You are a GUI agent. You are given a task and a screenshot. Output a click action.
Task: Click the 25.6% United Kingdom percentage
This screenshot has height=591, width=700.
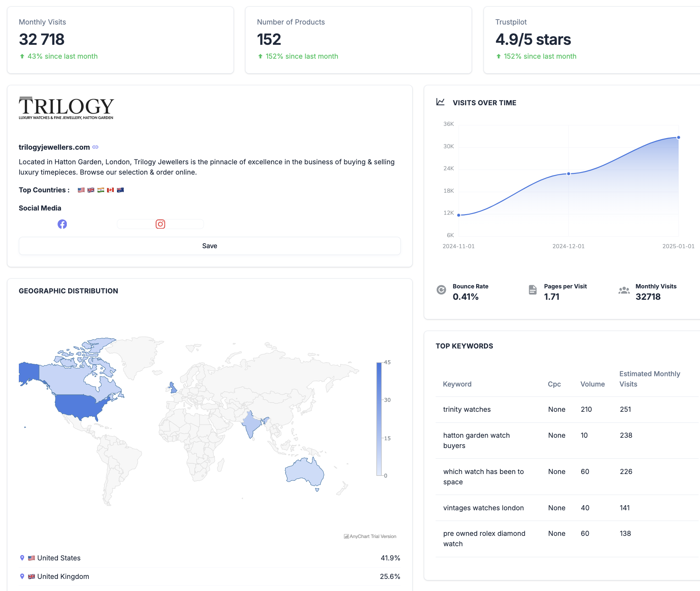(x=390, y=576)
